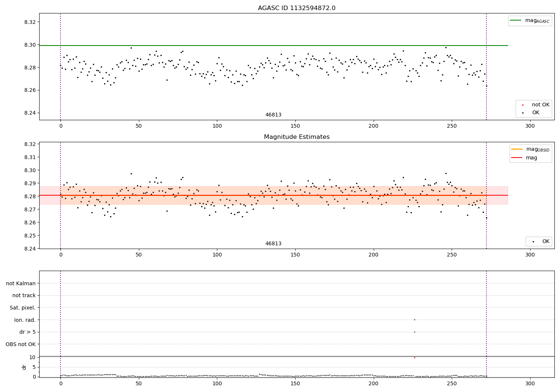
Task: Click the 8.26 y-tick of the top plot
Action: coord(29,90)
